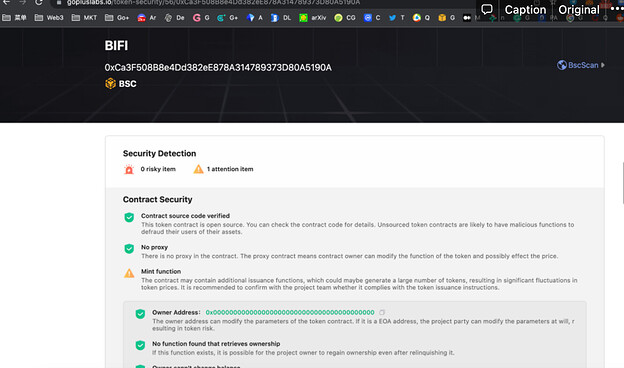Click the Caption button
Viewport: 624px width, 368px height.
tap(525, 10)
